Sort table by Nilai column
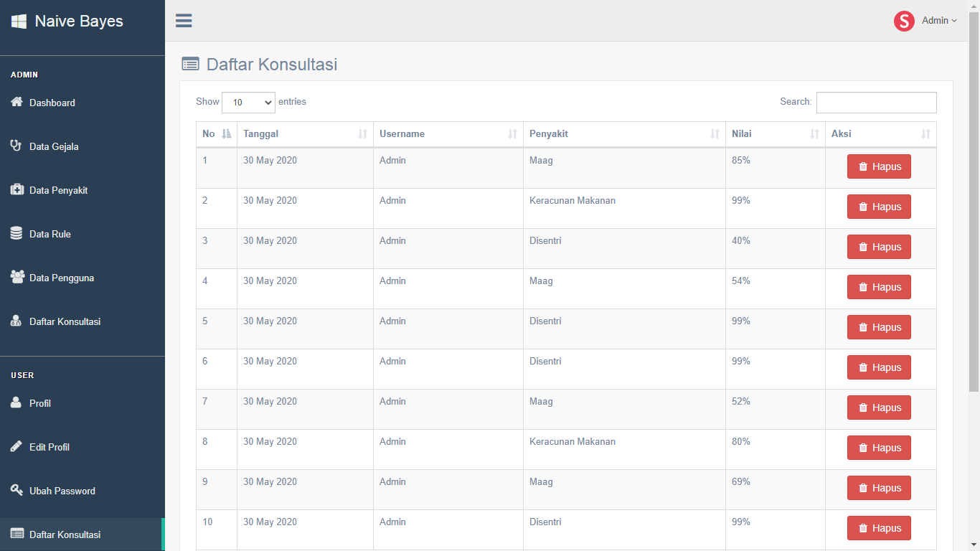The height and width of the screenshot is (551, 980). tap(776, 134)
